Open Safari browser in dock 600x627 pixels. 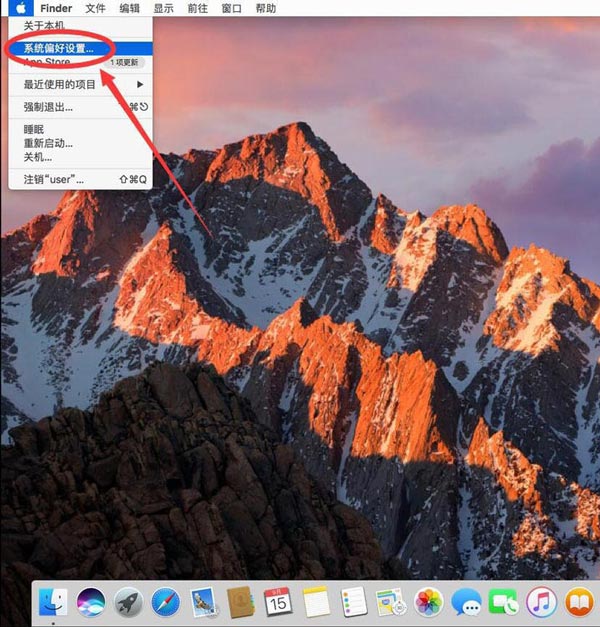coord(165,601)
